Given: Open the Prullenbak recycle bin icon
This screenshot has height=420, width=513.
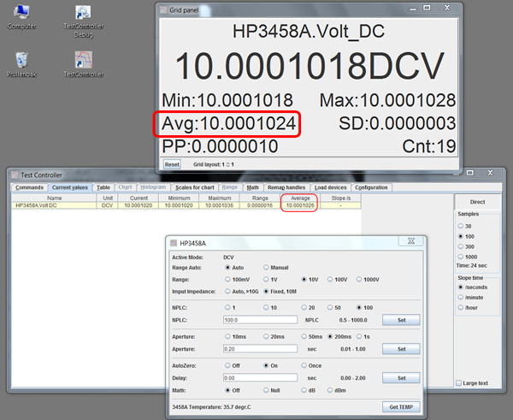Looking at the screenshot, I should point(21,65).
